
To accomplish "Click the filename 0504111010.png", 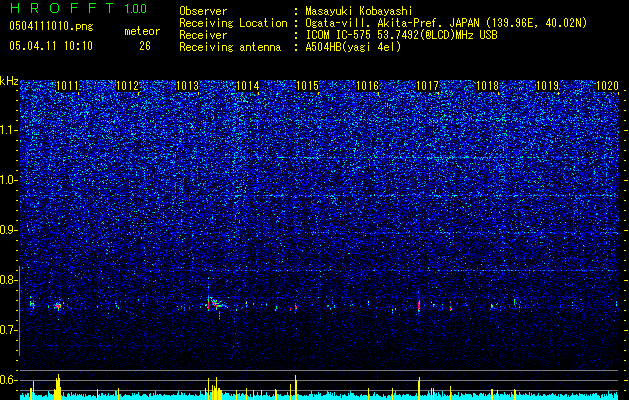I will tap(51, 26).
